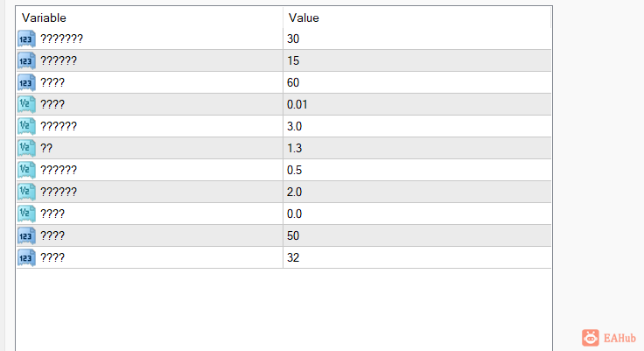Select the variable name in the 0.0 row

coord(52,214)
